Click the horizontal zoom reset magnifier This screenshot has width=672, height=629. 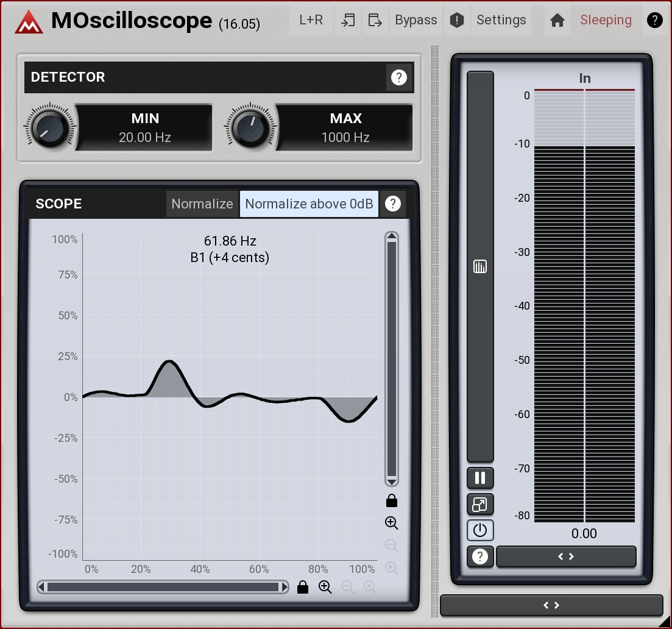370,587
